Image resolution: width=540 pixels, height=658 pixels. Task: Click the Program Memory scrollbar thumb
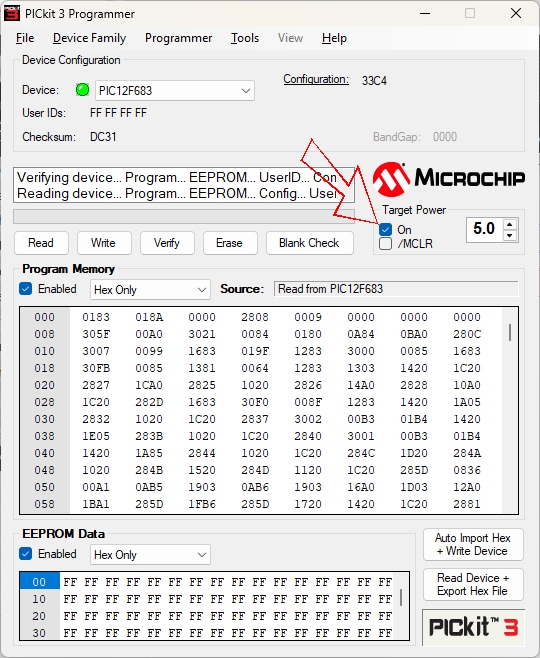[x=510, y=332]
